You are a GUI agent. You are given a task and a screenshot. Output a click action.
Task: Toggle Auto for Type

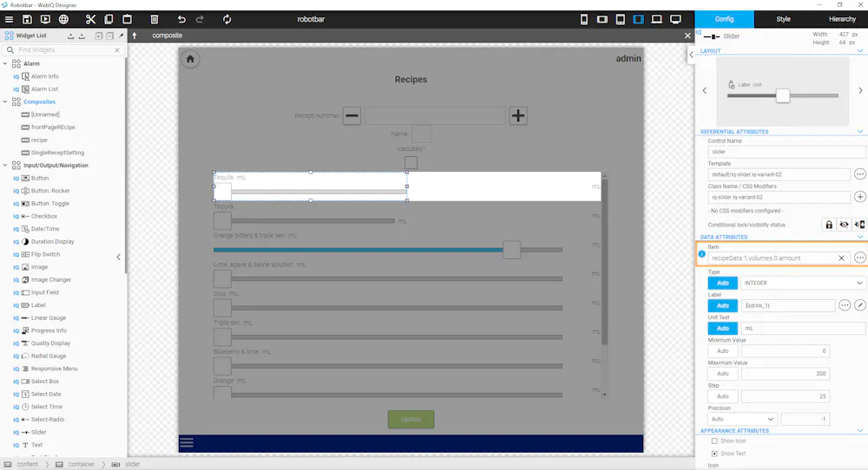(722, 283)
